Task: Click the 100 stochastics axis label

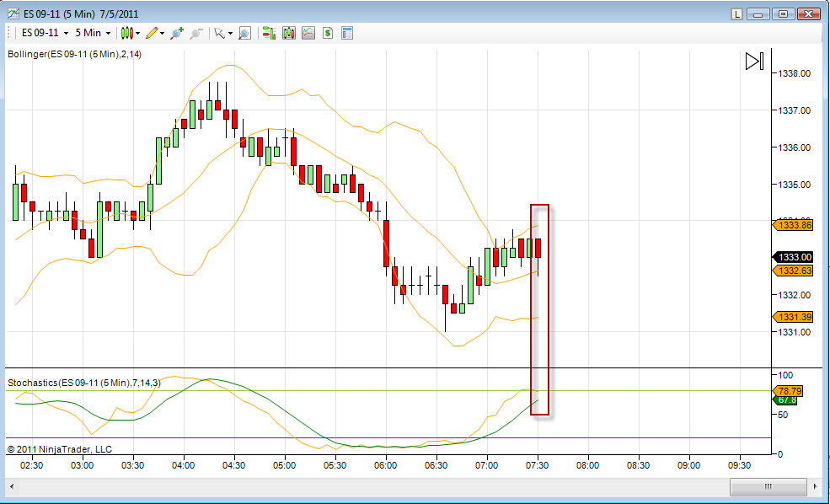Action: [x=785, y=375]
